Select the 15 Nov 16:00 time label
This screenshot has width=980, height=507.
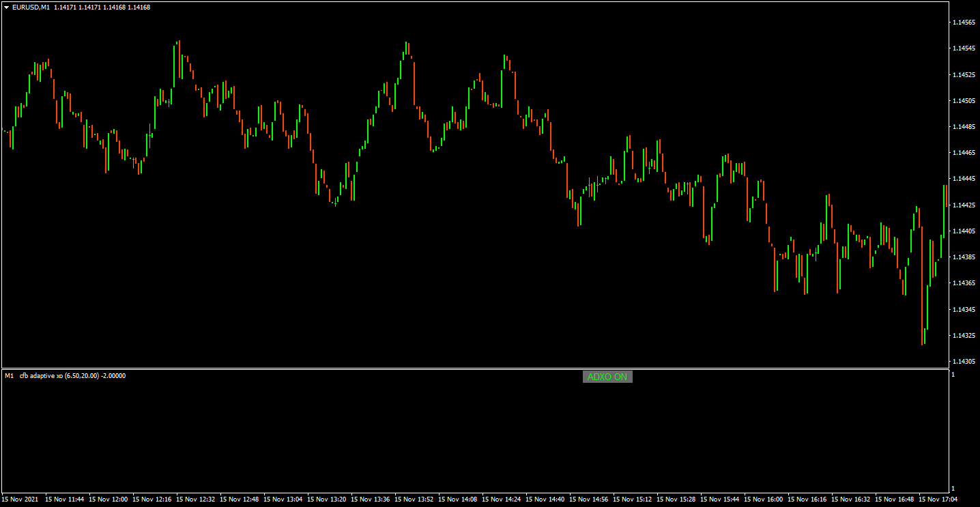[764, 499]
